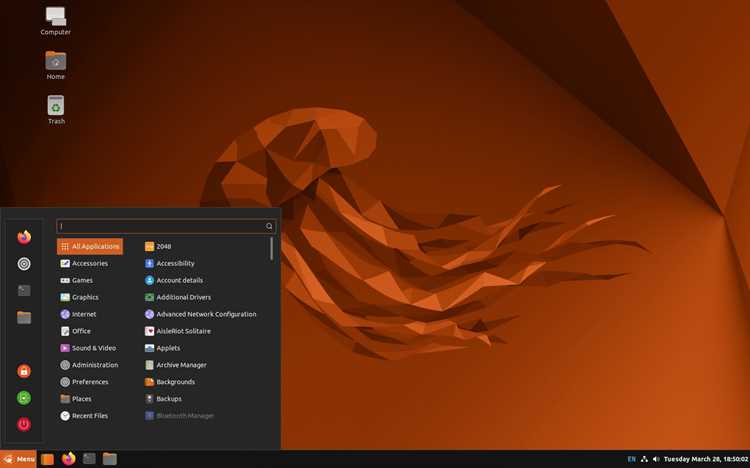Launch Firefox from the menu favorites sidebar
750x468 pixels.
(24, 237)
